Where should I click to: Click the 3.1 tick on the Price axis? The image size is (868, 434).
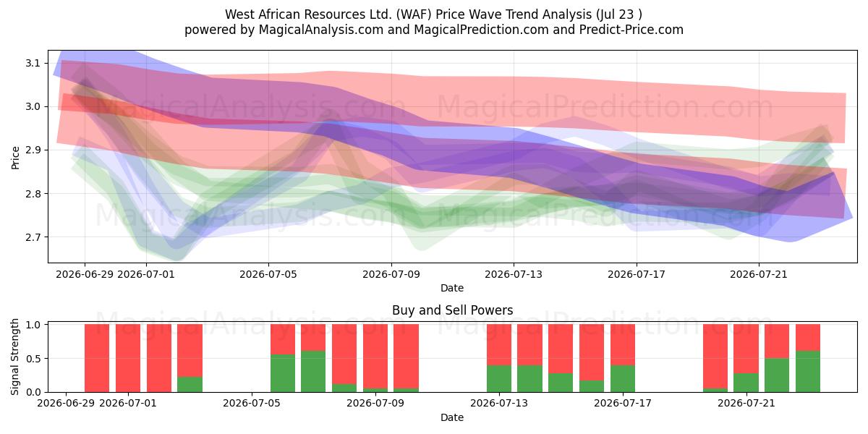point(31,64)
